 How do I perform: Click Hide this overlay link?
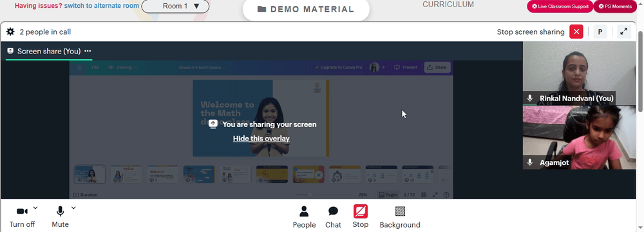(x=261, y=139)
